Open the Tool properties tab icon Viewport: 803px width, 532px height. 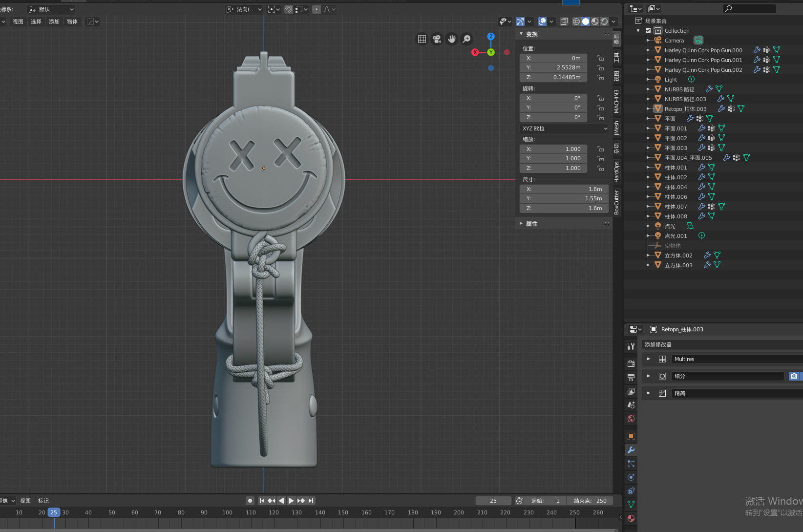click(631, 346)
